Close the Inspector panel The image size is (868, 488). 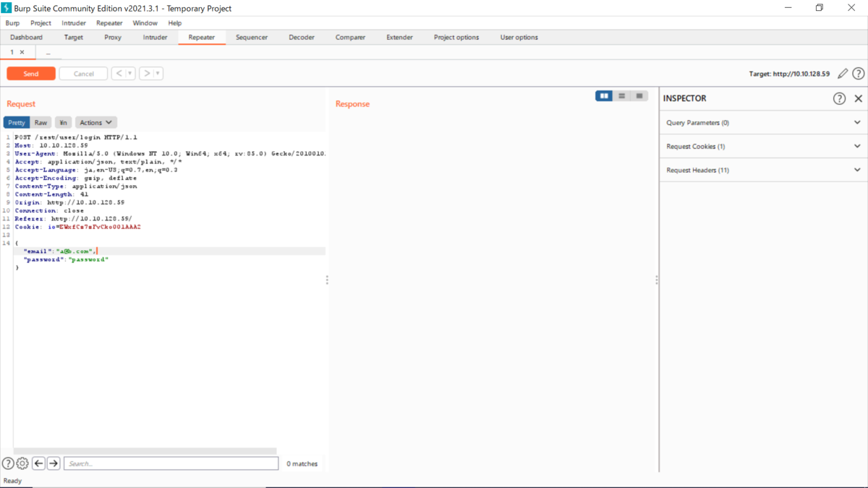click(x=859, y=98)
